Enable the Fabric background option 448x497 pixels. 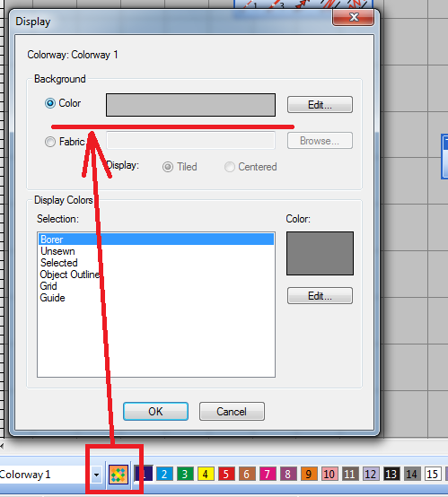point(49,142)
